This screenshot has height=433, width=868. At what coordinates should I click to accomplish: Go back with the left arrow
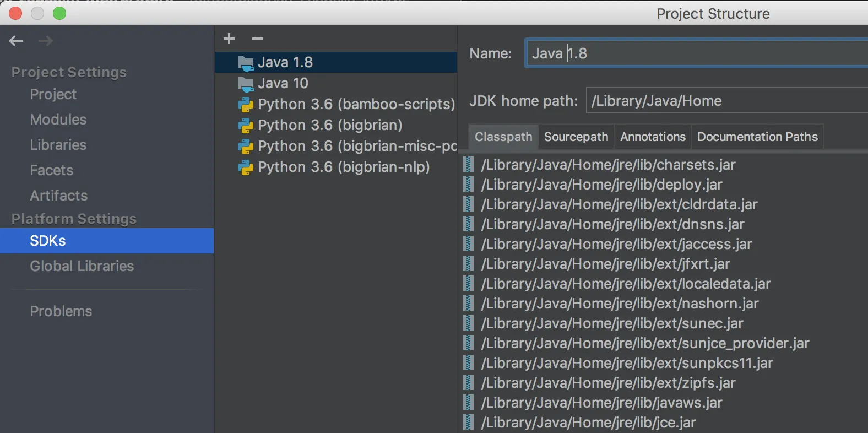coord(16,41)
